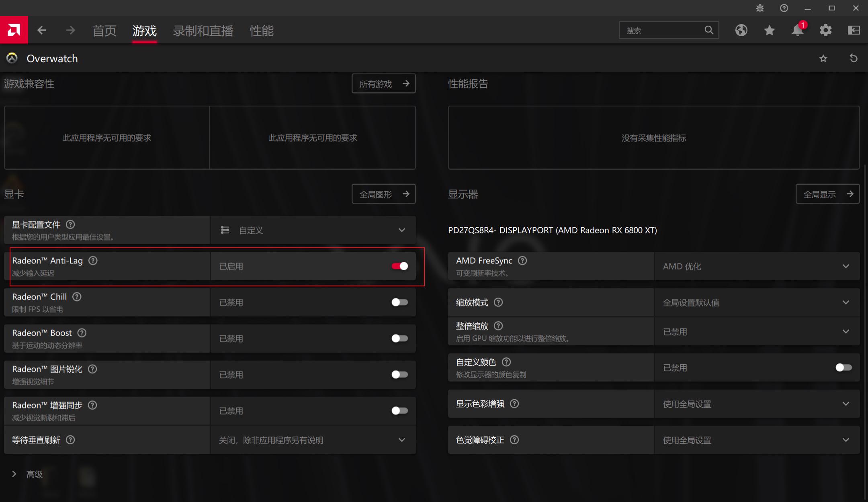The height and width of the screenshot is (502, 868).
Task: Open the 缩放模式 dropdown
Action: pyautogui.click(x=846, y=302)
